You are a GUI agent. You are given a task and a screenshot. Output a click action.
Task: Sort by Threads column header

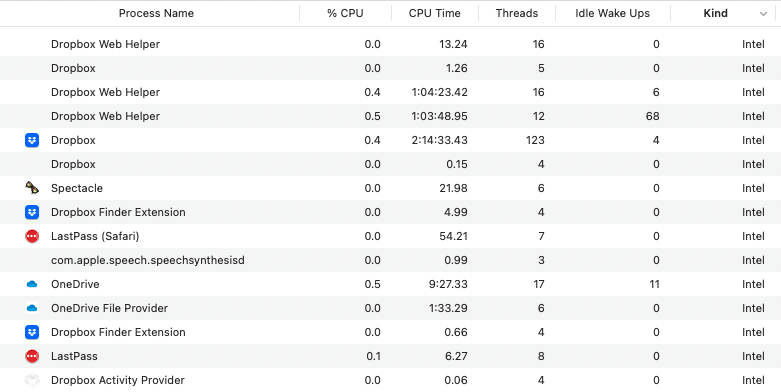(517, 13)
